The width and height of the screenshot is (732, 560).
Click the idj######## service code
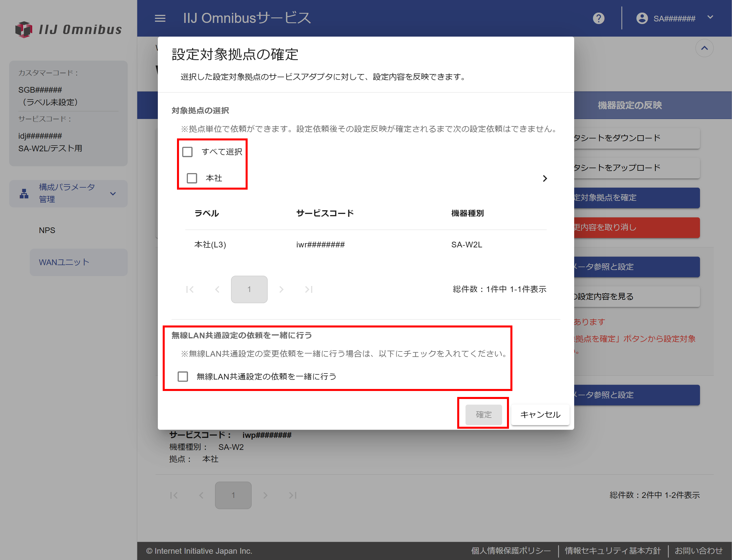40,136
